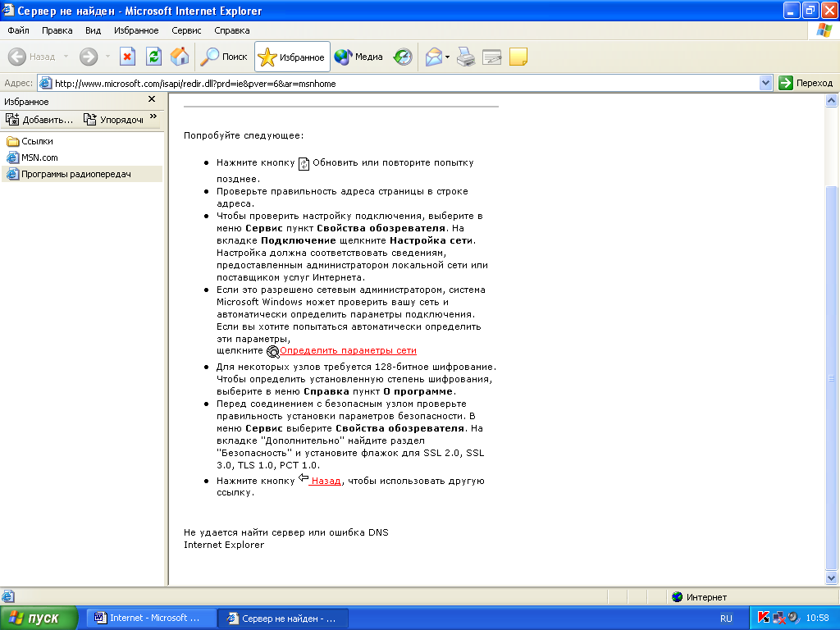Click the network disconnected tray icon

[779, 618]
